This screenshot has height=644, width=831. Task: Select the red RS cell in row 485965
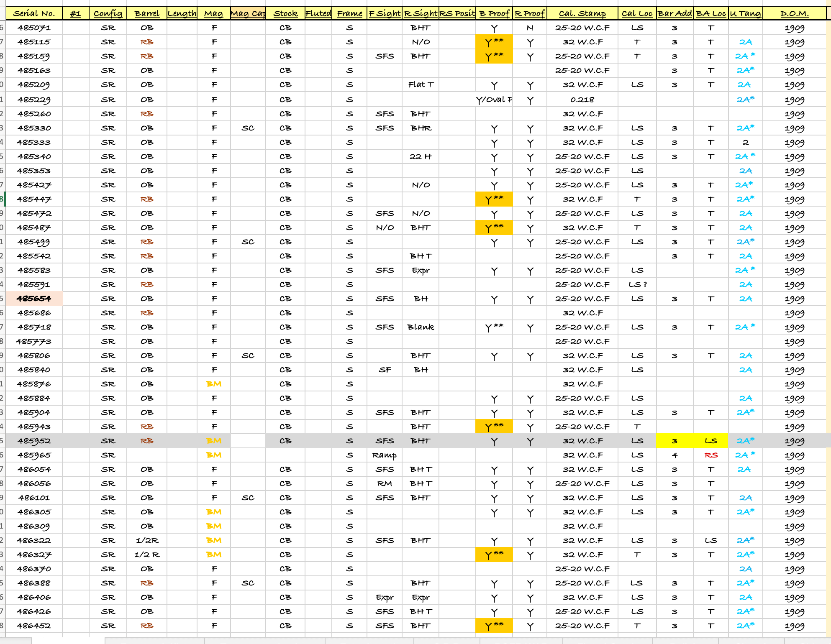click(x=711, y=455)
